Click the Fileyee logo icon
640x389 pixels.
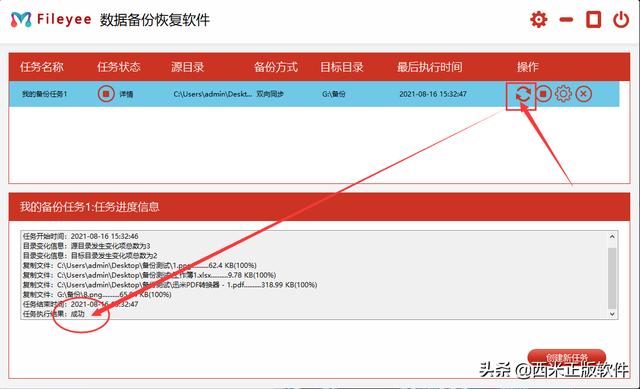tap(21, 19)
